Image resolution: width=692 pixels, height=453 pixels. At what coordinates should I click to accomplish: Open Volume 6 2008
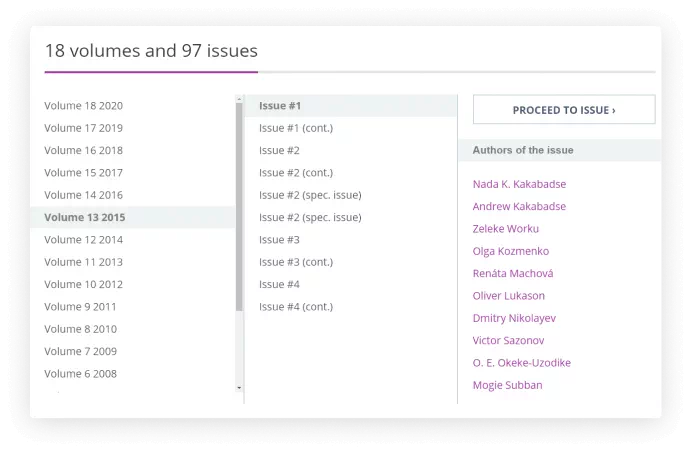tap(81, 374)
